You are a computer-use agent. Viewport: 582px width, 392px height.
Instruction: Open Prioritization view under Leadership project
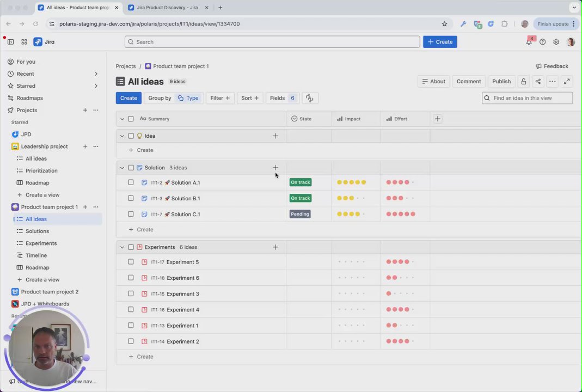[41, 171]
